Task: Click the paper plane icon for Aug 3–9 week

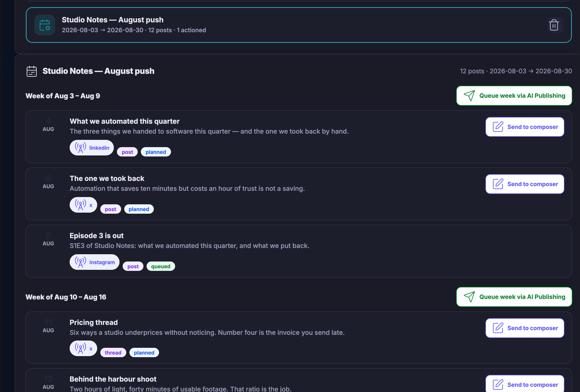Action: pos(469,96)
